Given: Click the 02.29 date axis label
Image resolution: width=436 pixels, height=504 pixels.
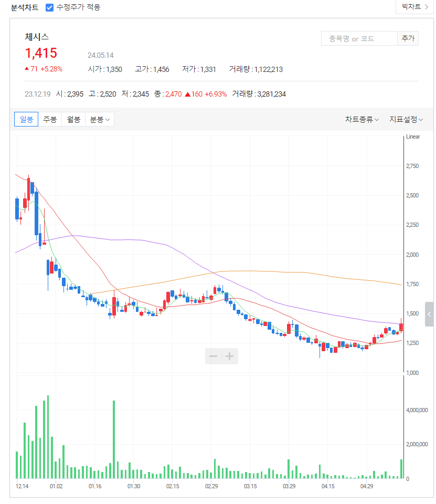Looking at the screenshot, I should click(211, 486).
